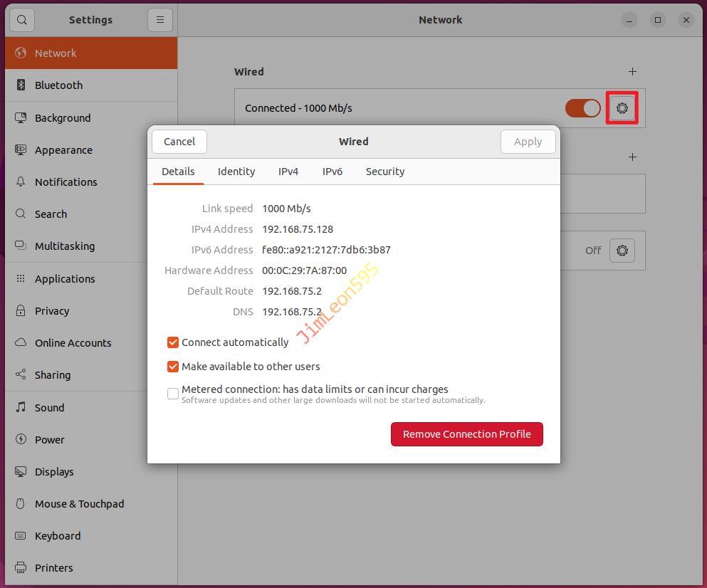Click the Cancel button

coord(179,142)
